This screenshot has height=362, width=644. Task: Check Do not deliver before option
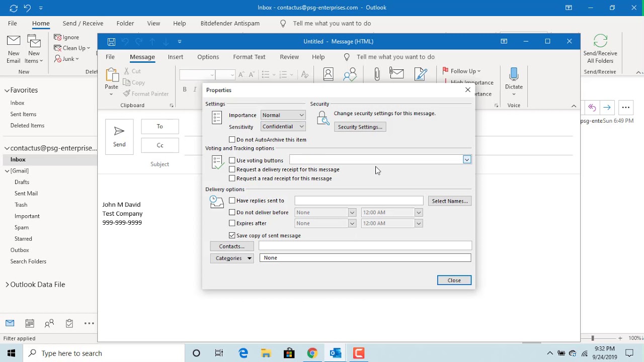click(x=232, y=213)
